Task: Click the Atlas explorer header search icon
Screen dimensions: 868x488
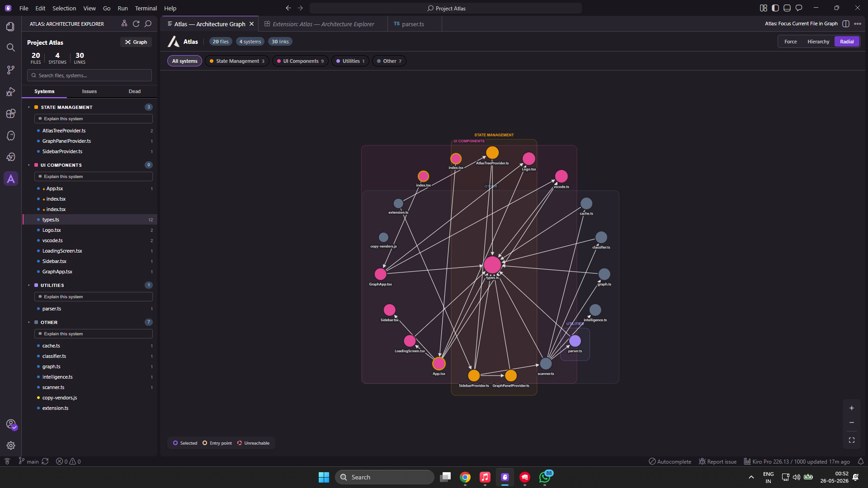Action: click(148, 23)
